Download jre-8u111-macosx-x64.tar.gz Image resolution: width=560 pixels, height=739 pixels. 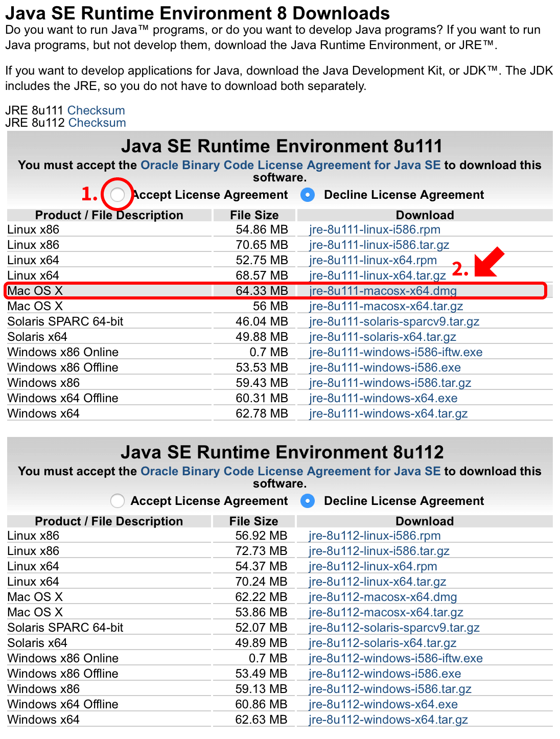386,306
